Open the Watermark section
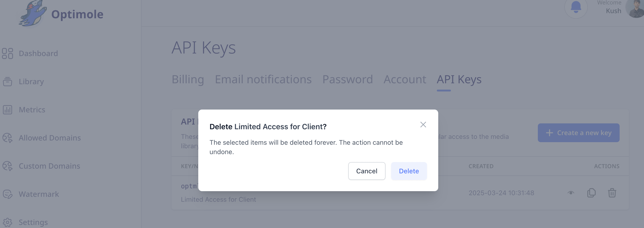 point(39,194)
